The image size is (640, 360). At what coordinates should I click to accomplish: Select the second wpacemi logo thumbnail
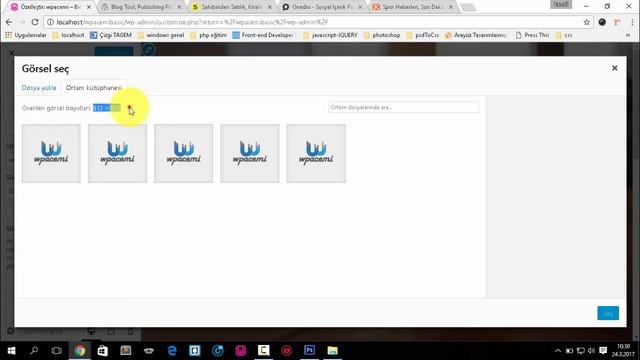click(x=118, y=153)
